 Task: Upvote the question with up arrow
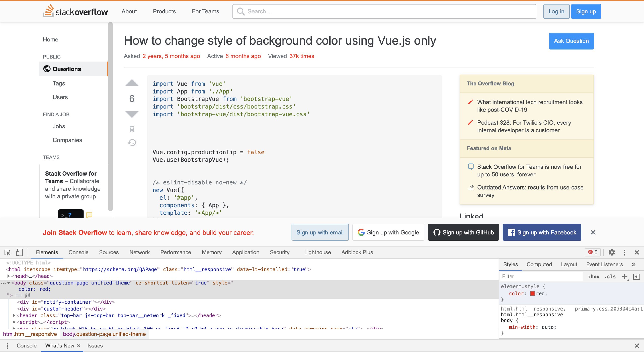coord(132,83)
